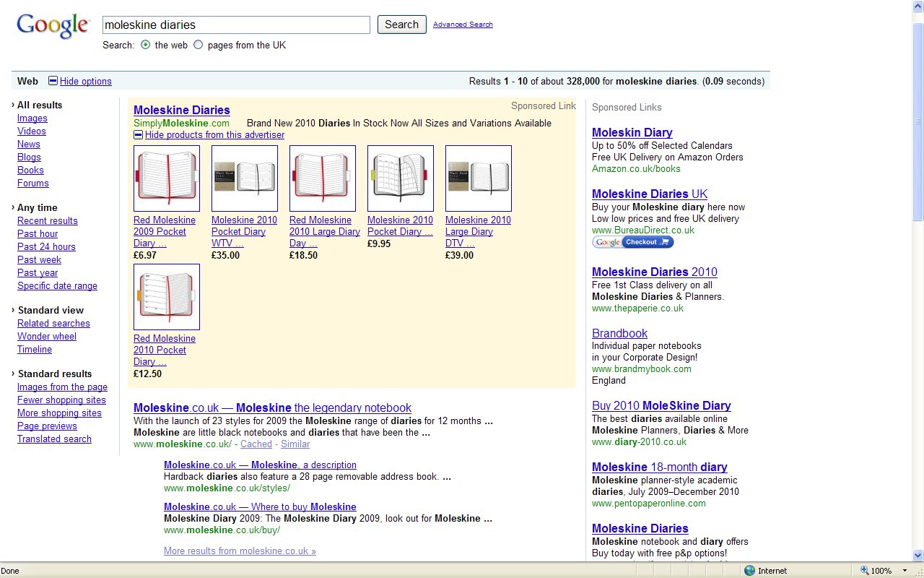The width and height of the screenshot is (924, 578).
Task: Filter results by Forums
Action: coord(33,184)
